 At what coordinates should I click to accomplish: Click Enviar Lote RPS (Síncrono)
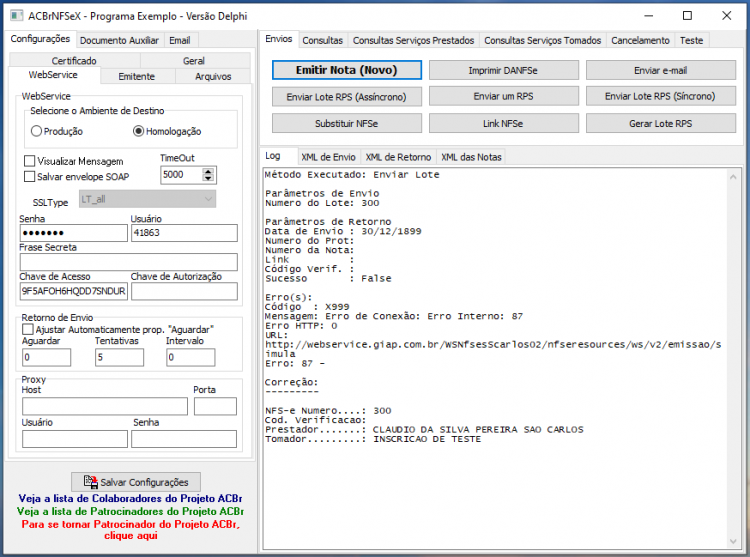[x=661, y=96]
